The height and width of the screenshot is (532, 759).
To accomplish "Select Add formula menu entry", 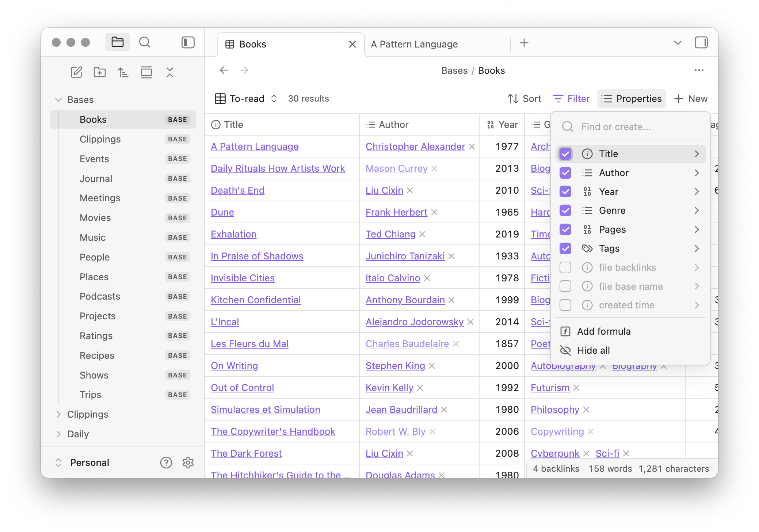I will (x=630, y=331).
